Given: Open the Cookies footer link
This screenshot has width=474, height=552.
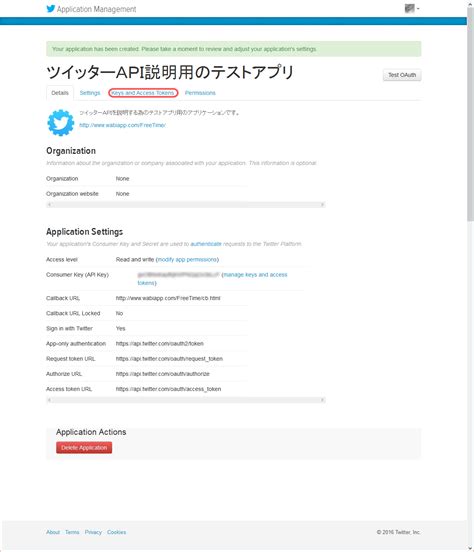Looking at the screenshot, I should [117, 532].
